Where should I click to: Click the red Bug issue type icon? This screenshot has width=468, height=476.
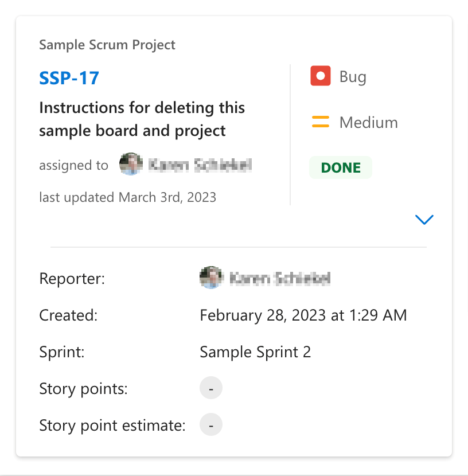[321, 76]
